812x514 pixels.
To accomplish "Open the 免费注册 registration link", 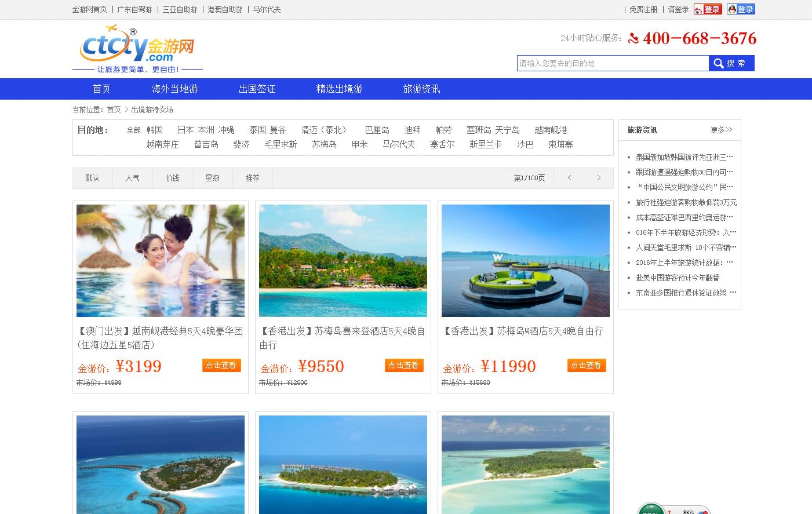I will pos(643,9).
